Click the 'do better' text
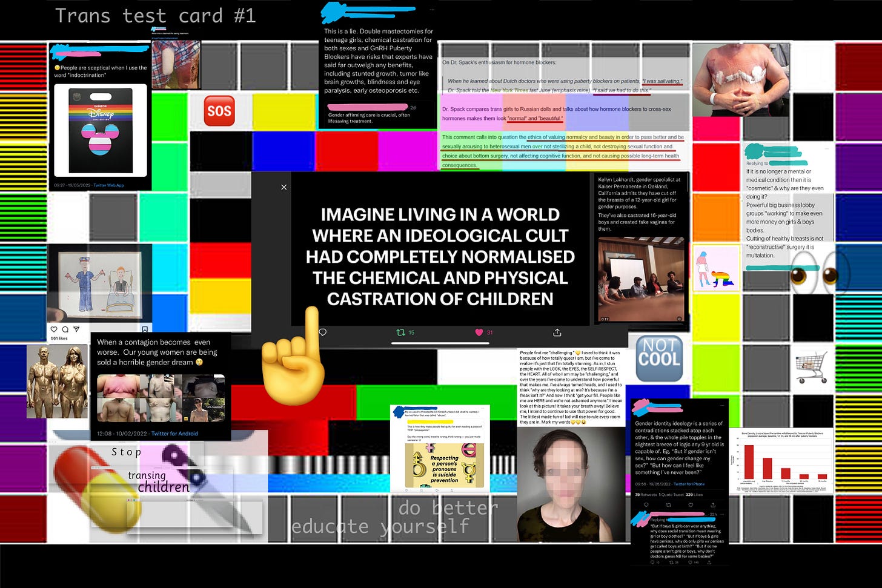This screenshot has width=882, height=588. [x=448, y=507]
